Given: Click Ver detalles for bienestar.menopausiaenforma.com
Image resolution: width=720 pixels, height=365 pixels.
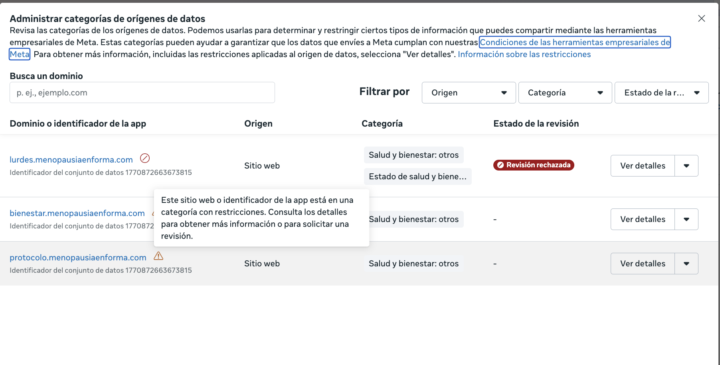Looking at the screenshot, I should 642,219.
